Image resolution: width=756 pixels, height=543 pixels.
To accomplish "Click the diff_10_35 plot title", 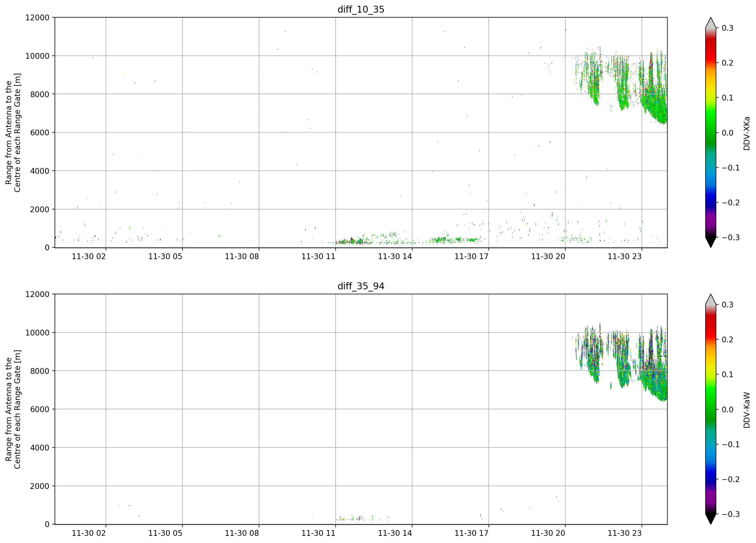I will [x=361, y=9].
